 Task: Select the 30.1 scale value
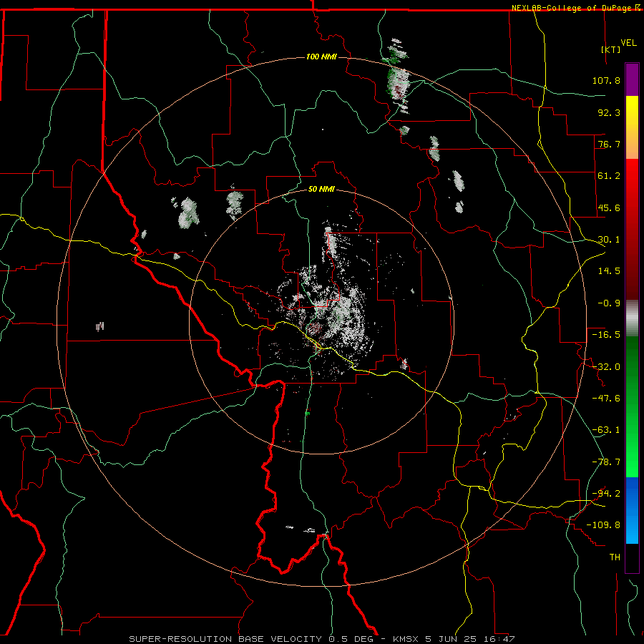(609, 240)
